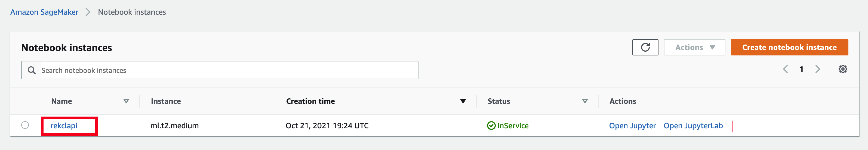This screenshot has width=868, height=150.
Task: Open Jupyter for rekclapi
Action: 632,126
